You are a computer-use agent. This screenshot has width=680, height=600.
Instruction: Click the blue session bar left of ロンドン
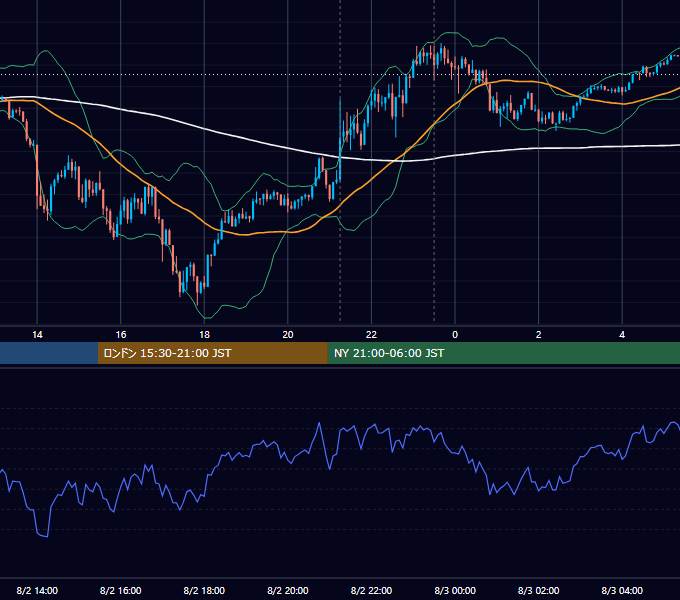49,353
